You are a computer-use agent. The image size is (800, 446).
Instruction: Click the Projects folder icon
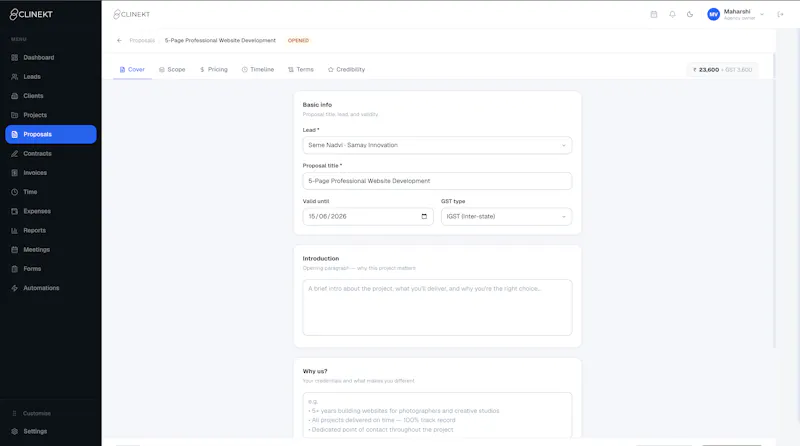[x=14, y=115]
